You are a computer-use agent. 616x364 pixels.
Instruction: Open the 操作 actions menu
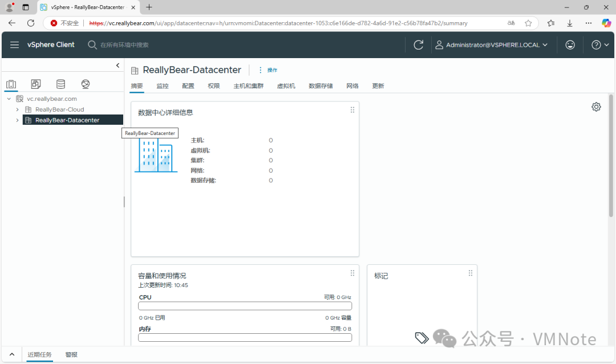[272, 70]
